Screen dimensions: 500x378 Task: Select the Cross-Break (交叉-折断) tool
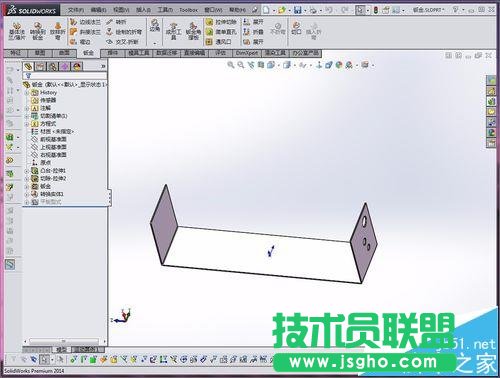[122, 42]
